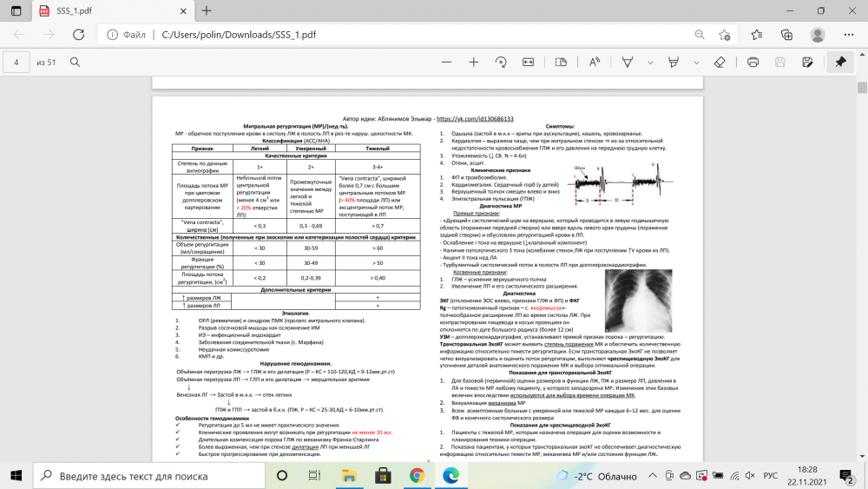This screenshot has height=489, width=868.
Task: Select the Erase tool
Action: tap(719, 63)
